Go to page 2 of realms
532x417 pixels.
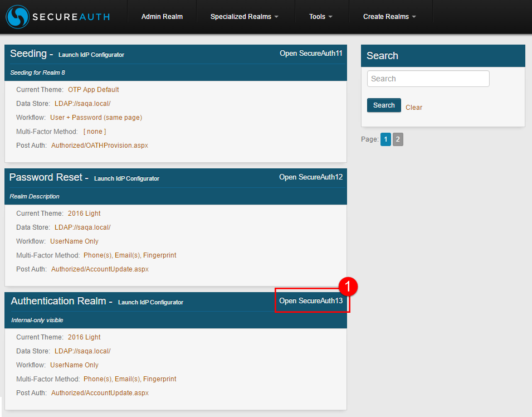(x=398, y=139)
